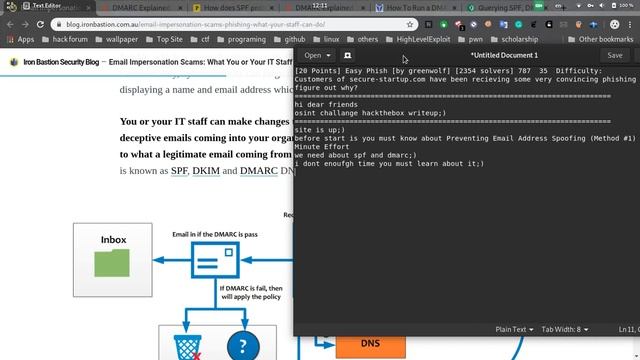The height and width of the screenshot is (360, 640).
Task: Open the Top Site bookmark folder
Action: coord(164,40)
